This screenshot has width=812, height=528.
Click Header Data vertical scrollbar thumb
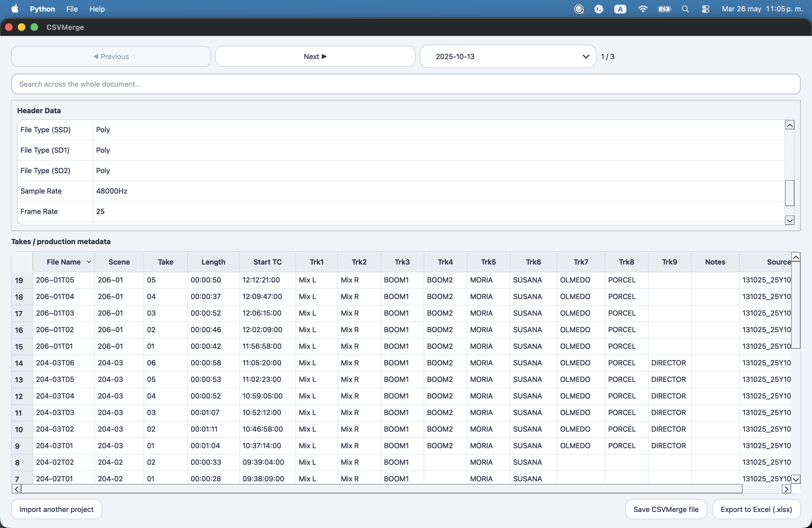789,193
